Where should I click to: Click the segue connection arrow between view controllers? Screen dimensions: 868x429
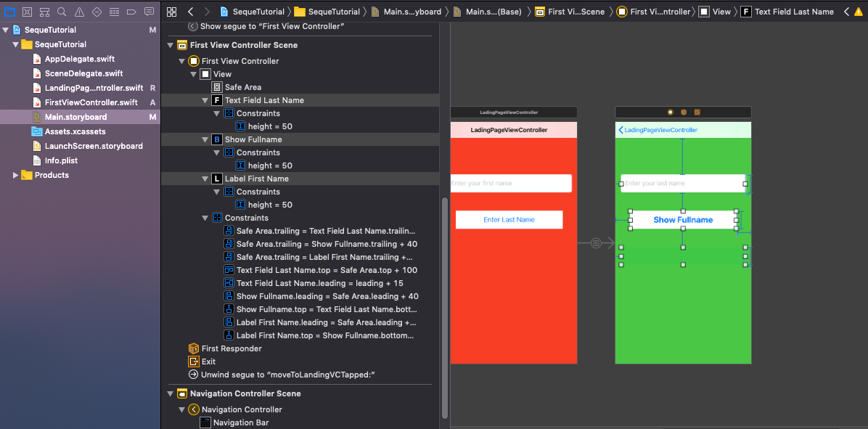[597, 242]
